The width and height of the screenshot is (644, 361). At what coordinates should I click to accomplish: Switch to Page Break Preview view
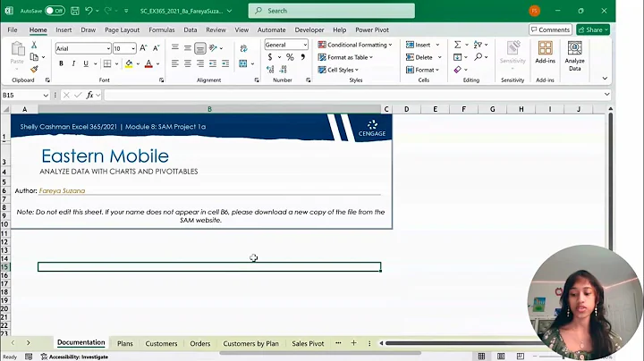point(520,356)
